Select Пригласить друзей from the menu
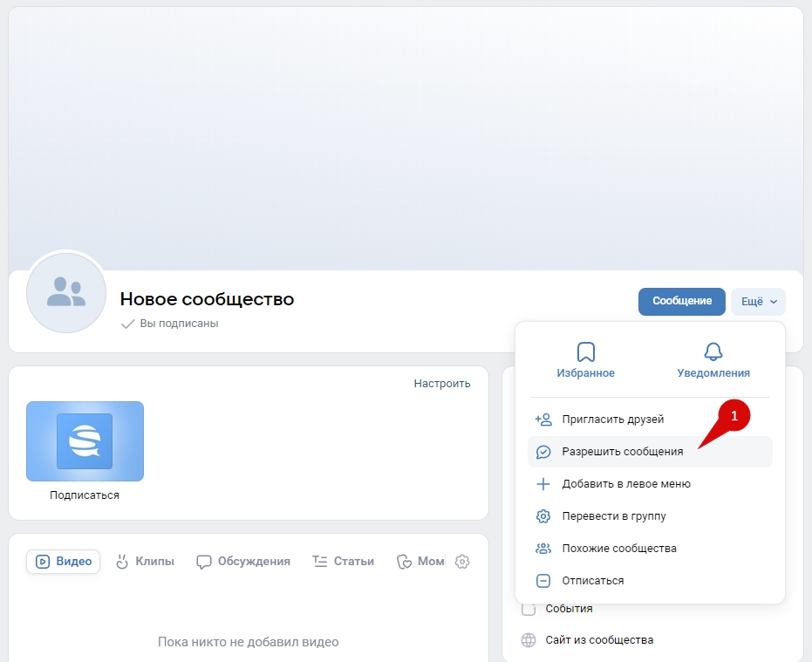The image size is (812, 662). 612,420
